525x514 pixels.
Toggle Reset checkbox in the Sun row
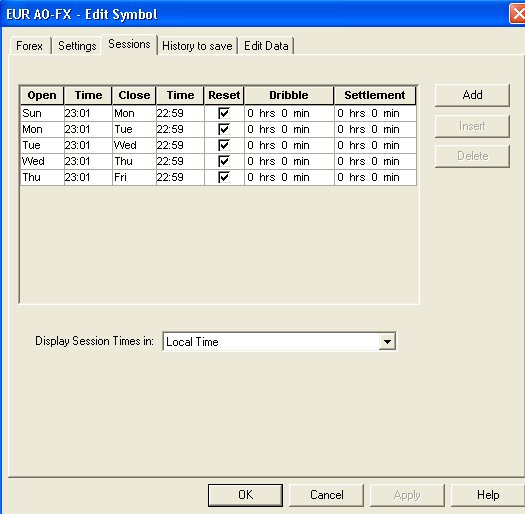[x=224, y=113]
